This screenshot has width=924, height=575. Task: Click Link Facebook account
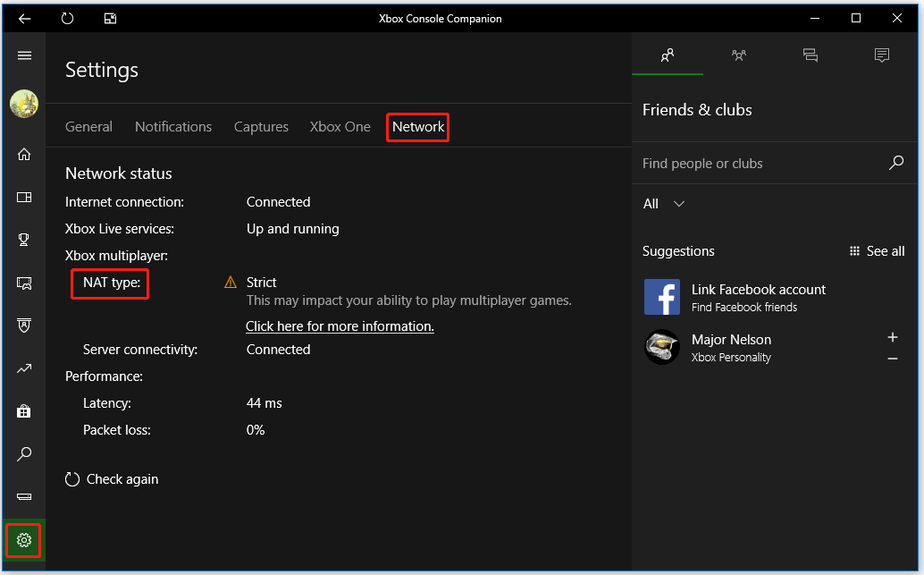pyautogui.click(x=759, y=290)
